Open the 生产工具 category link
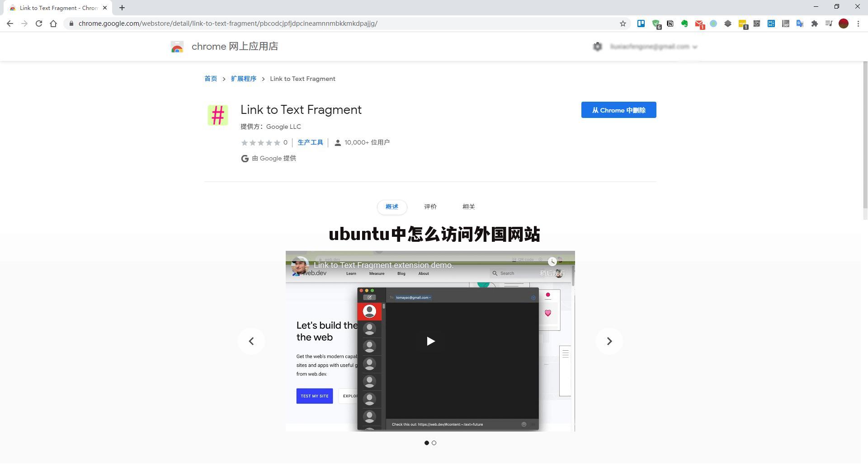Viewport: 868px width, 470px height. pos(311,142)
